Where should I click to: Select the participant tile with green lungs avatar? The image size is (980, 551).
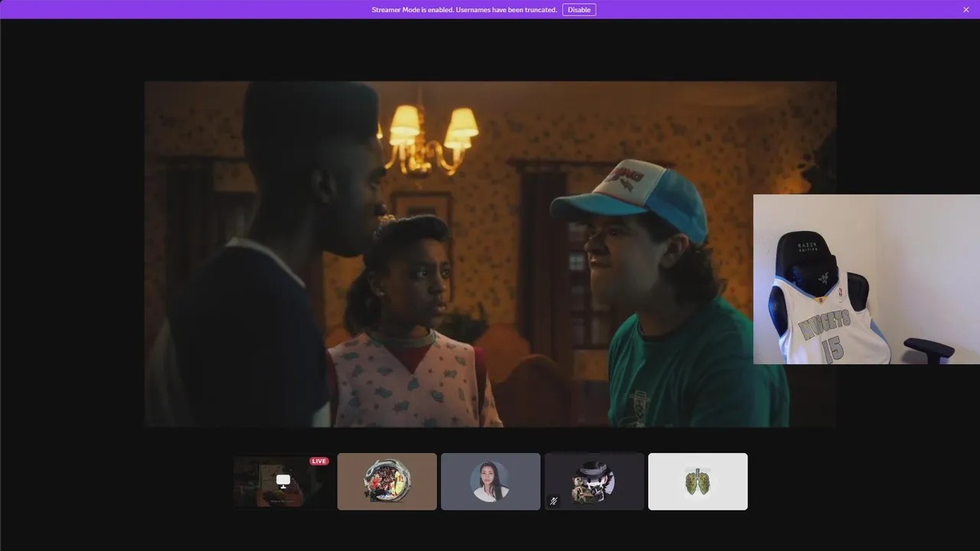coord(698,481)
